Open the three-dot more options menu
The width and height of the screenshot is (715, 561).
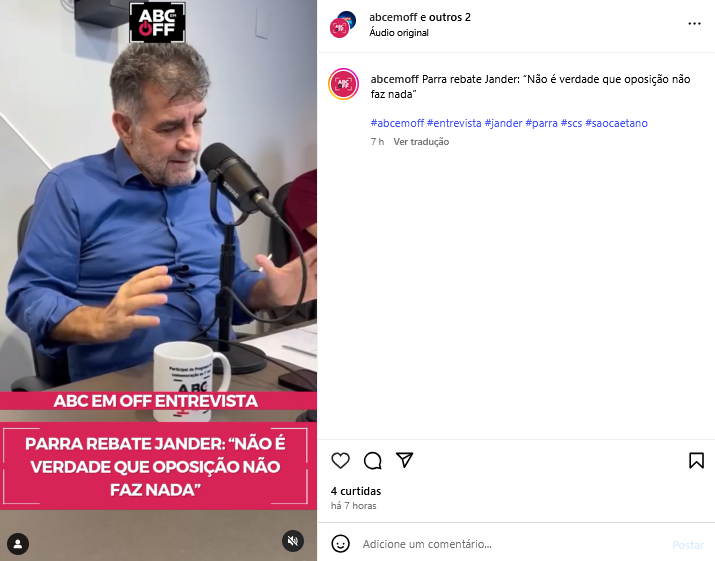694,24
